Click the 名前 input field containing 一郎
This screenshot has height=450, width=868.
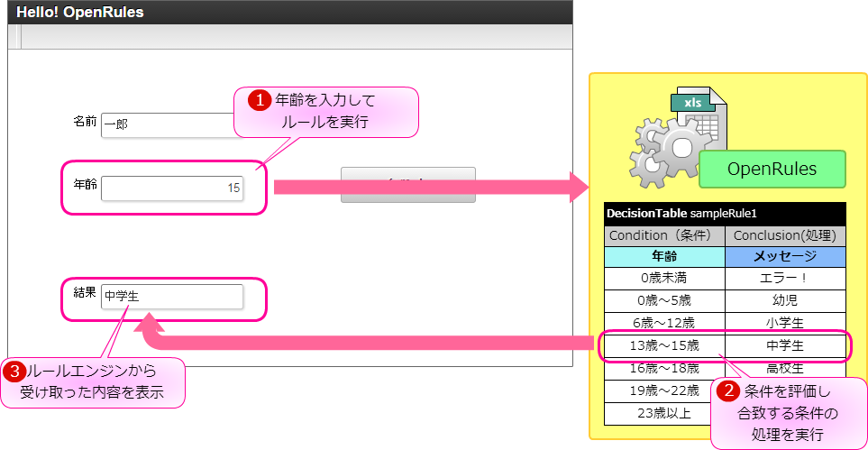(171, 125)
